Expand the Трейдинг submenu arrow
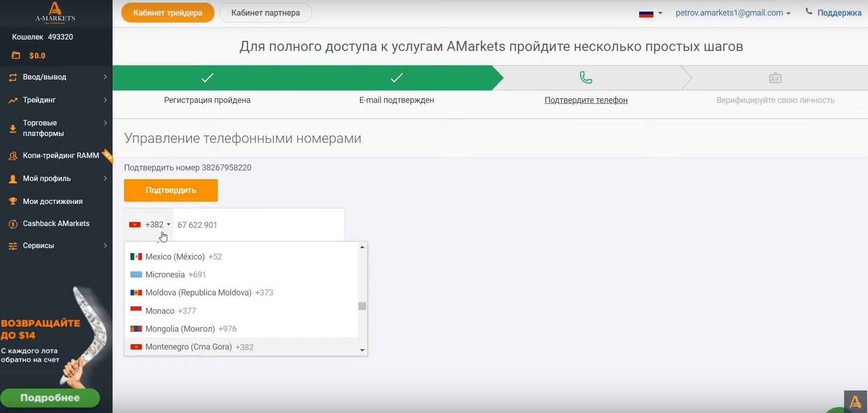 click(x=105, y=100)
